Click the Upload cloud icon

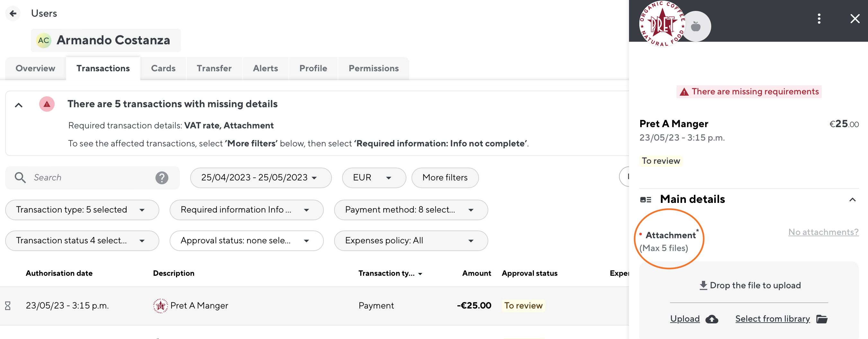[x=711, y=319]
